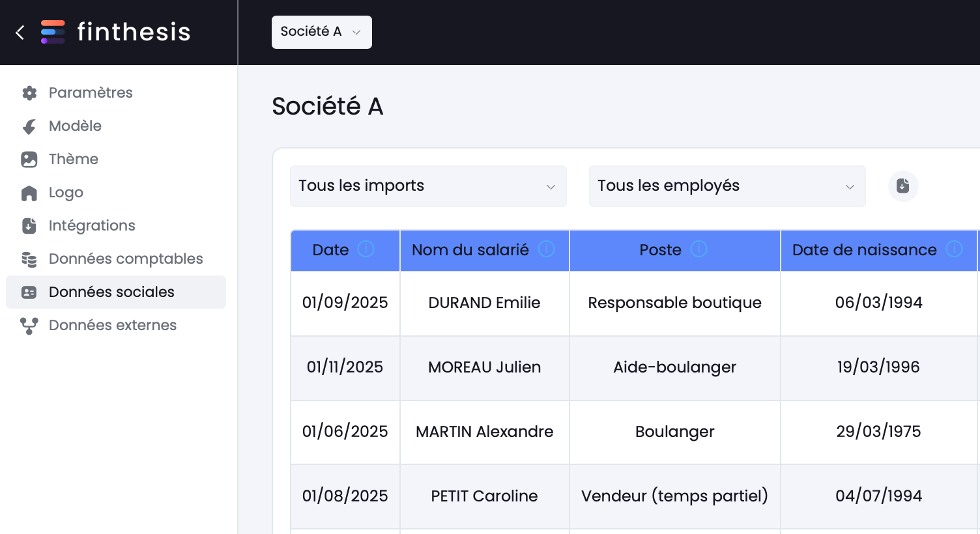Image resolution: width=980 pixels, height=534 pixels.
Task: Click the Intégrations file icon
Action: 29,226
